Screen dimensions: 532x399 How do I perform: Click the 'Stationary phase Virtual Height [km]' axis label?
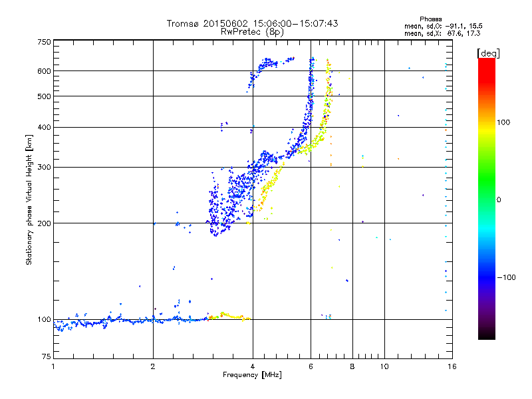[29, 199]
